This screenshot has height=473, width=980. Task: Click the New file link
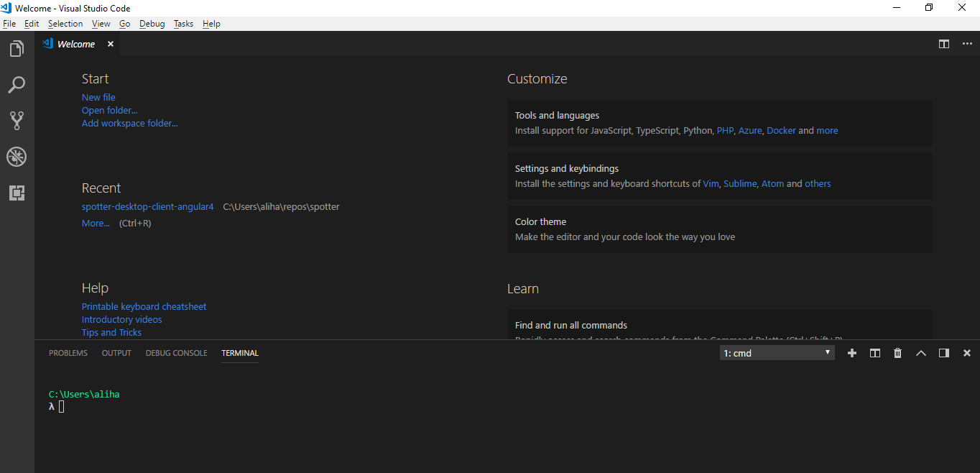click(98, 97)
